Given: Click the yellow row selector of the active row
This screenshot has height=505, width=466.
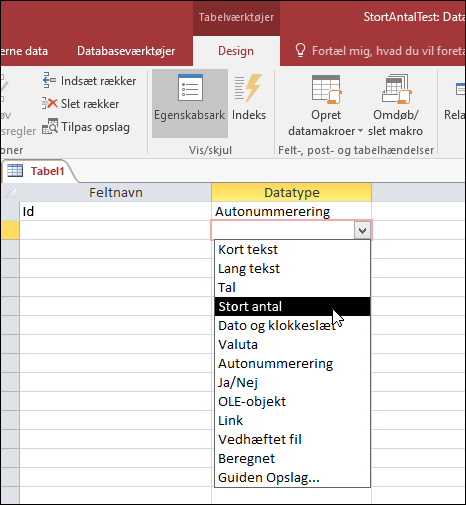Looking at the screenshot, I should tap(10, 230).
